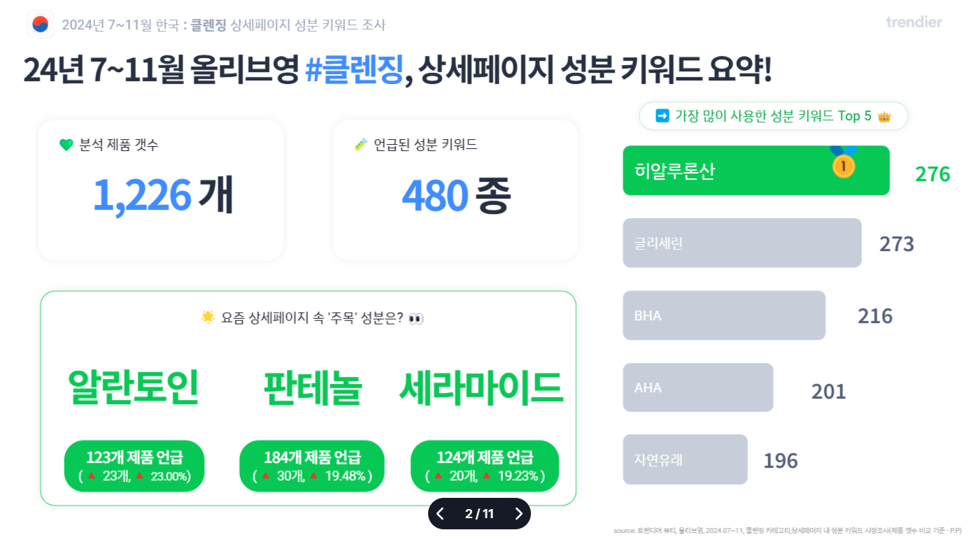Viewport: 980px width, 537px height.
Task: Click the South Korea flag icon
Action: pyautogui.click(x=41, y=24)
